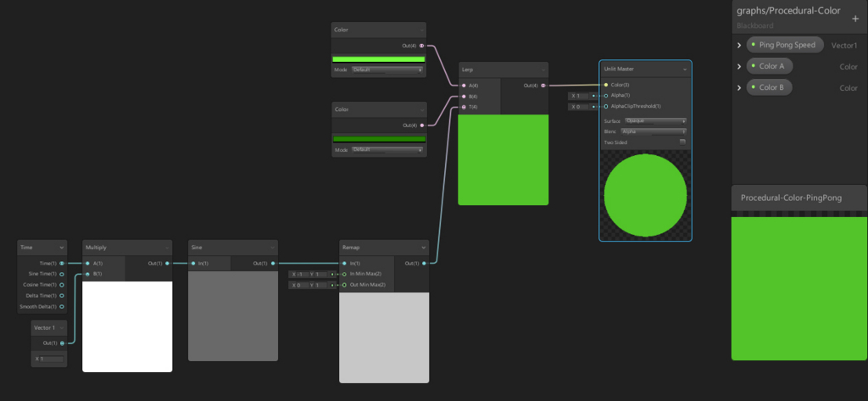The image size is (868, 401).
Task: Click the Unlit Master sphere preview
Action: pyautogui.click(x=645, y=196)
